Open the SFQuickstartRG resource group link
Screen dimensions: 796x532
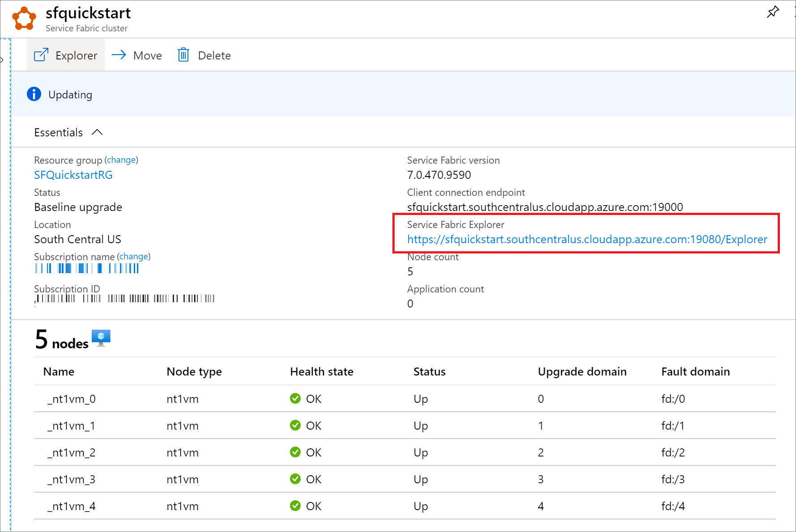(73, 175)
